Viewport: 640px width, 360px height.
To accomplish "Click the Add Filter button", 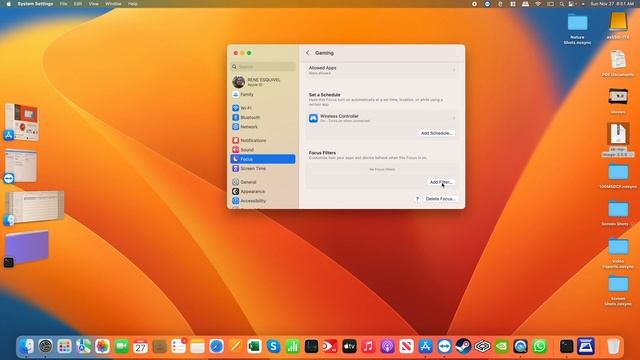I will point(441,182).
